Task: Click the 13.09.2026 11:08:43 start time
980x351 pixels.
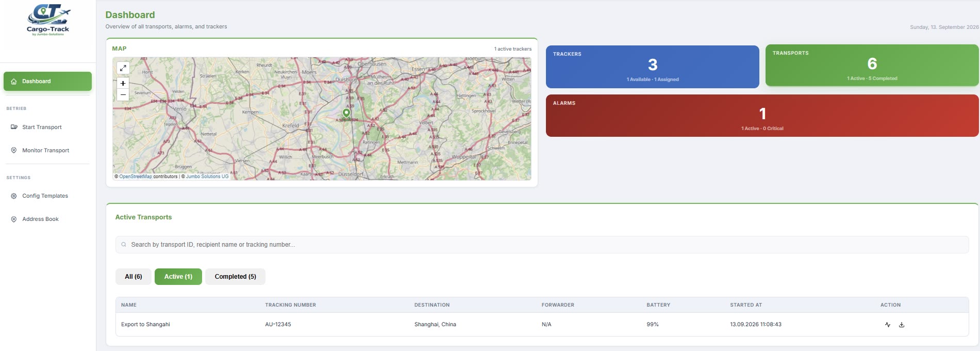Action: [756, 324]
